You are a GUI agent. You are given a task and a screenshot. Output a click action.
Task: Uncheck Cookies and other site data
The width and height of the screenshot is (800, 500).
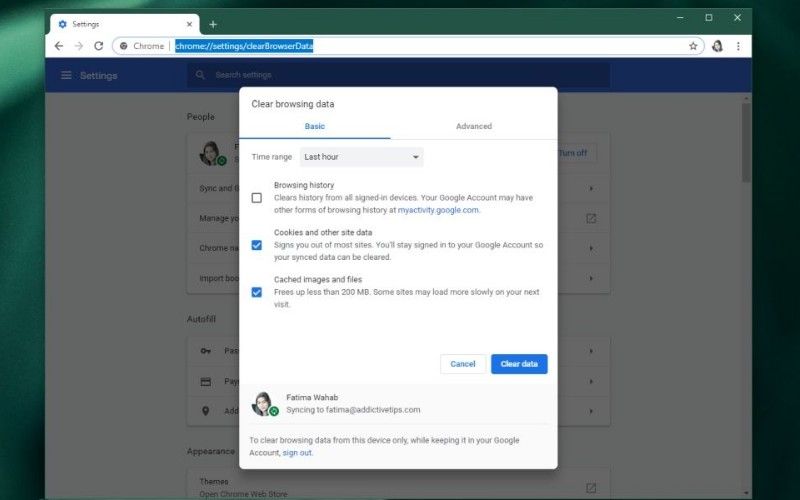(257, 245)
